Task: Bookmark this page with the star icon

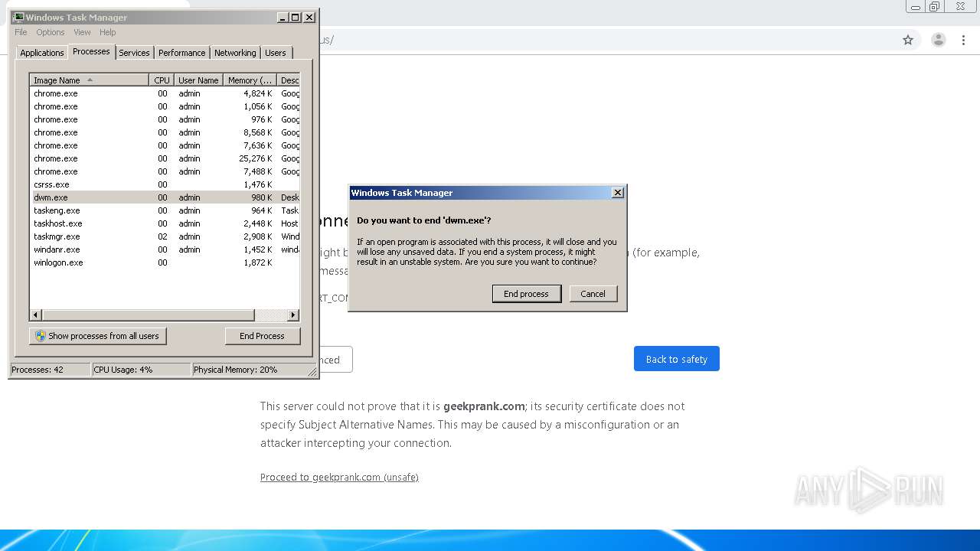Action: [x=908, y=40]
